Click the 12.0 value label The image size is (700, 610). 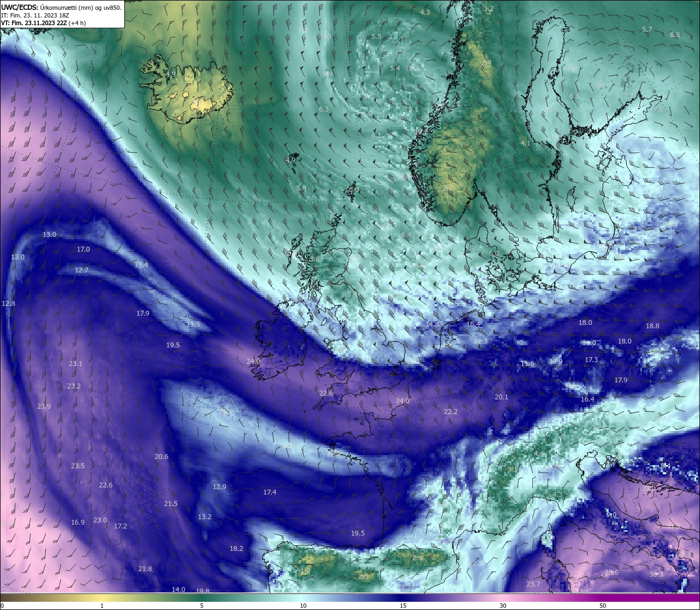pos(17,257)
